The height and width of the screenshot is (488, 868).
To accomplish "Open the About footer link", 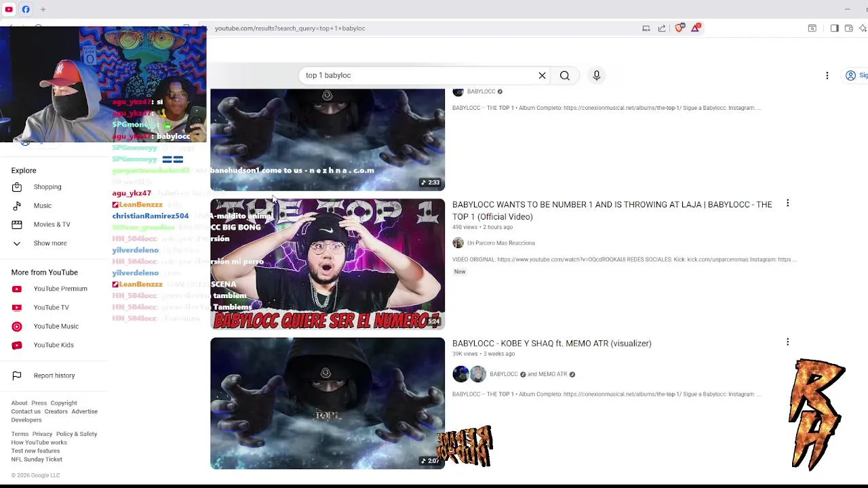I will tap(19, 403).
